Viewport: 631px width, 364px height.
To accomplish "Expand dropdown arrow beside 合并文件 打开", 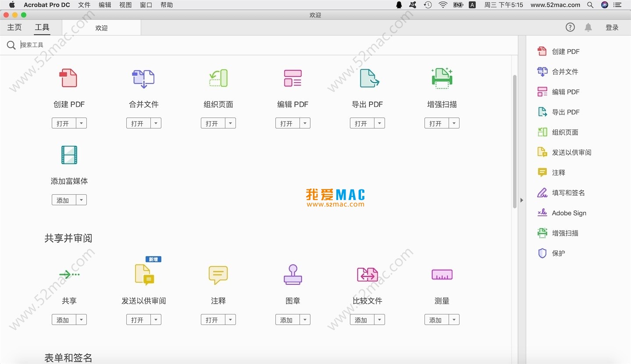I will (156, 123).
